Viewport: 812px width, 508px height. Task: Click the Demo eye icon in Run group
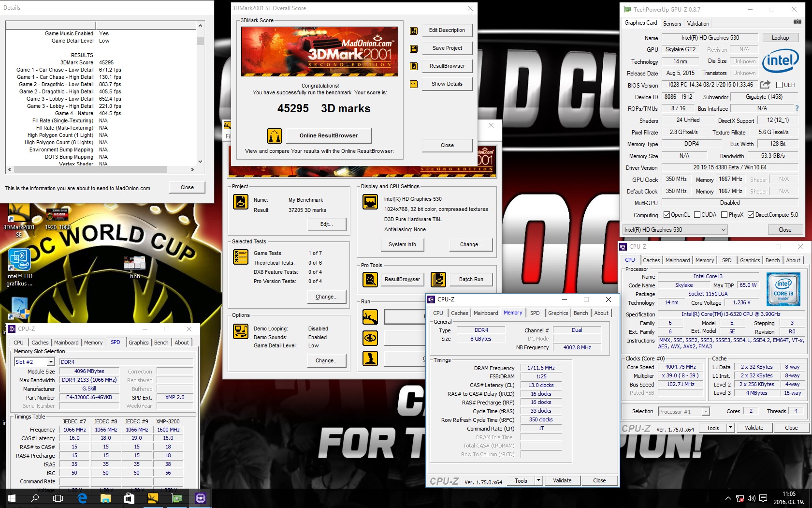click(x=370, y=338)
